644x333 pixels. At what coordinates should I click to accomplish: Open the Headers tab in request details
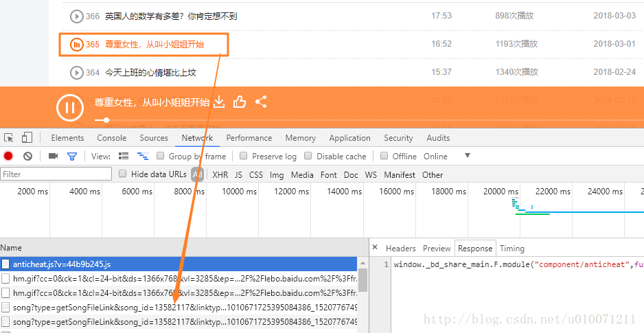click(x=400, y=249)
